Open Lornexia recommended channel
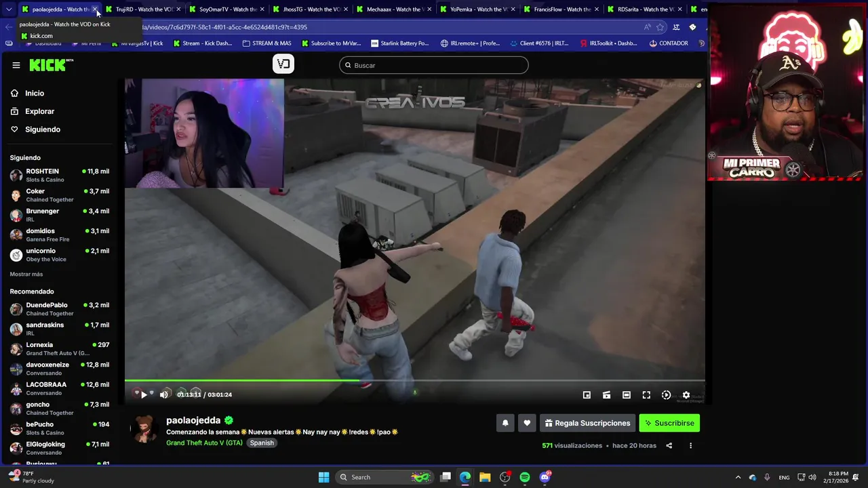 (60, 349)
